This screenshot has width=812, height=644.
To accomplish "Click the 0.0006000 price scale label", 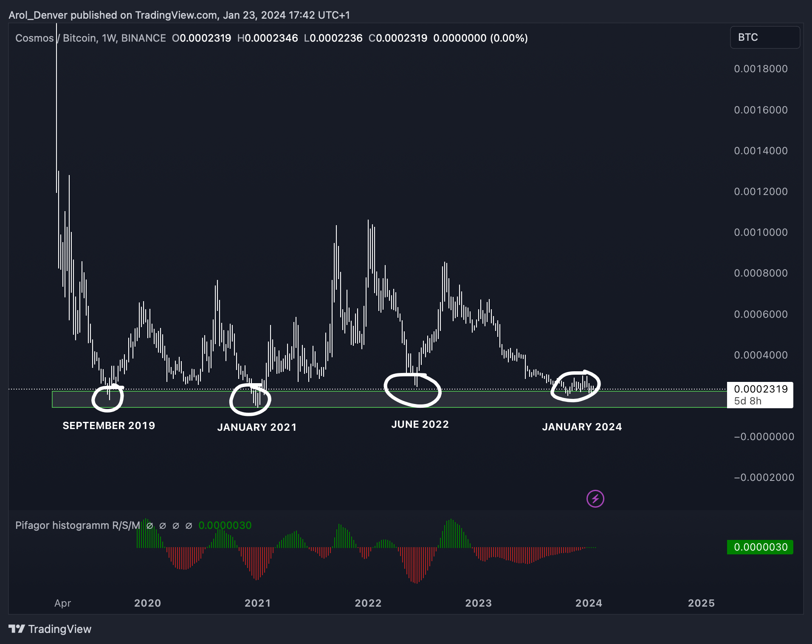I will (x=761, y=314).
